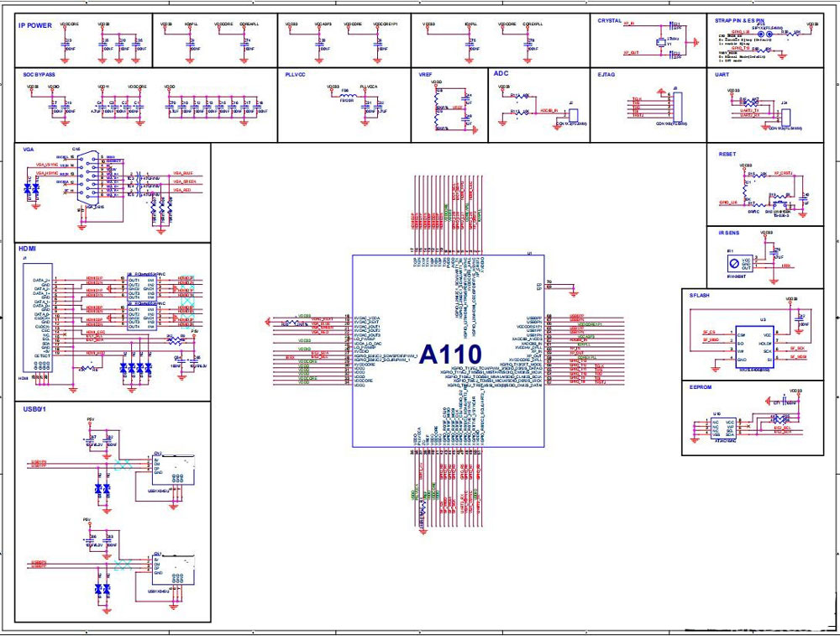
Task: Select the UART block title
Action: pyautogui.click(x=722, y=75)
